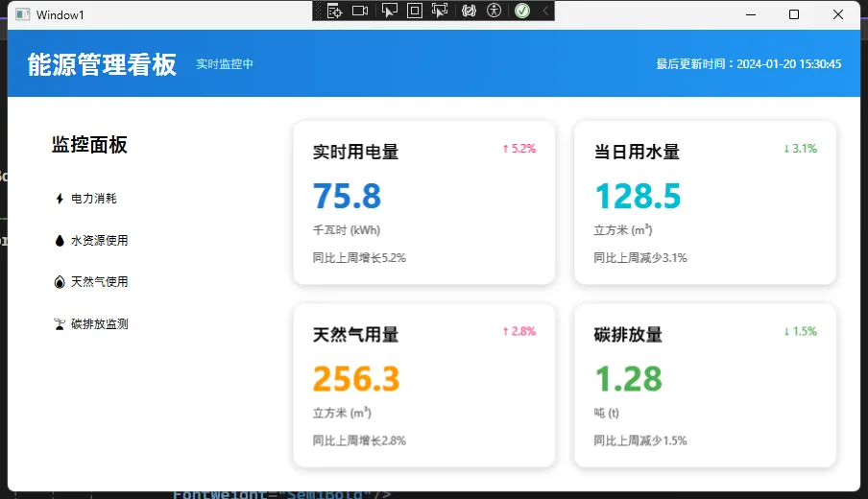Click the green checkmark status icon
This screenshot has height=499, width=868.
click(522, 11)
